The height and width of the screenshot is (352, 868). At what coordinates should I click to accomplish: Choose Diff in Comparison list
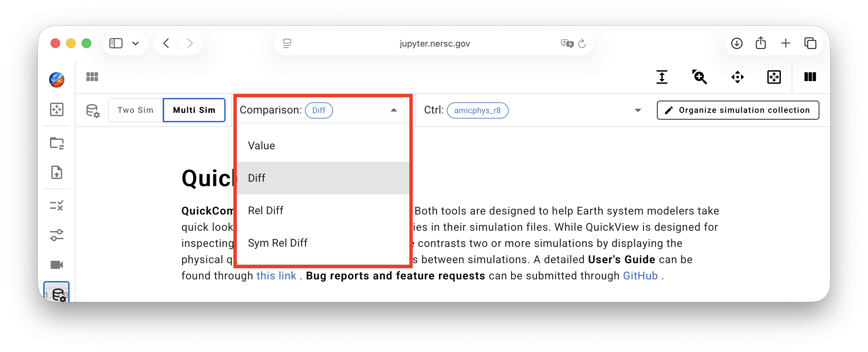click(x=323, y=178)
